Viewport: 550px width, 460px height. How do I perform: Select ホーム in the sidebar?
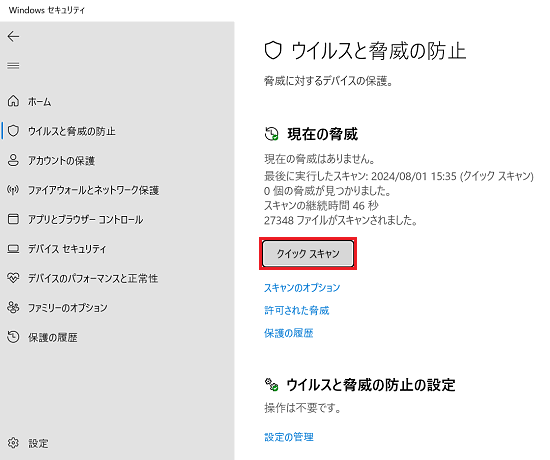pos(39,101)
